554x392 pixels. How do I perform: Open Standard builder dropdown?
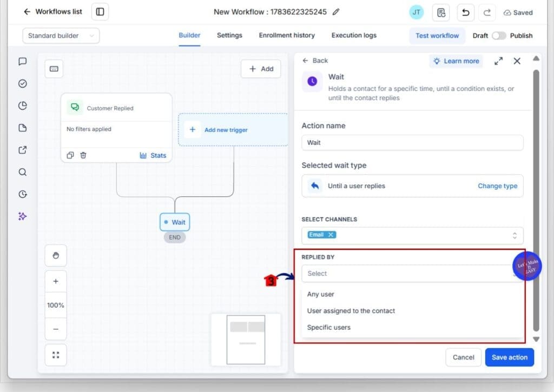click(61, 36)
